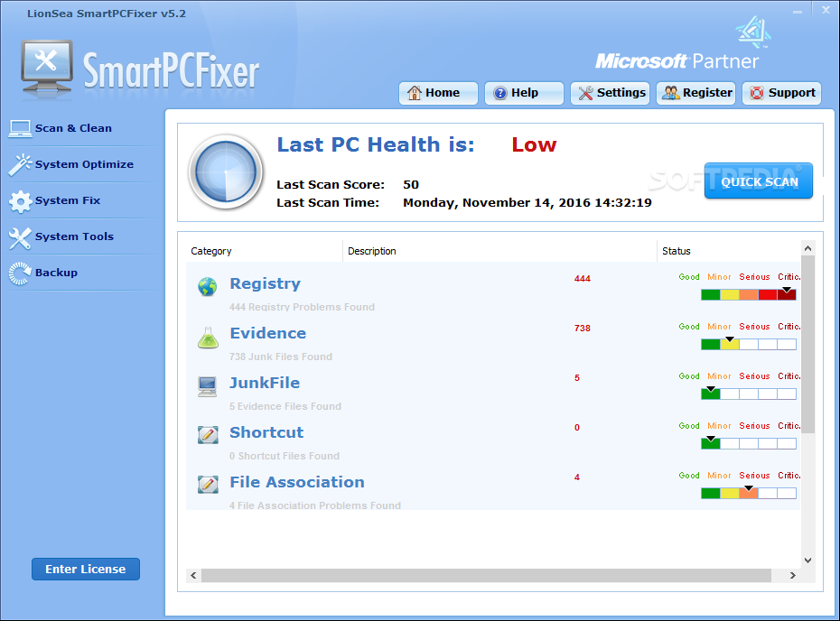The width and height of the screenshot is (840, 621).
Task: Click the Description column header
Action: [x=499, y=251]
